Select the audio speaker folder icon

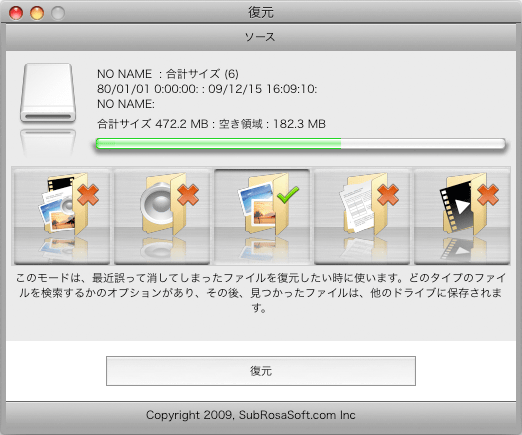click(162, 216)
